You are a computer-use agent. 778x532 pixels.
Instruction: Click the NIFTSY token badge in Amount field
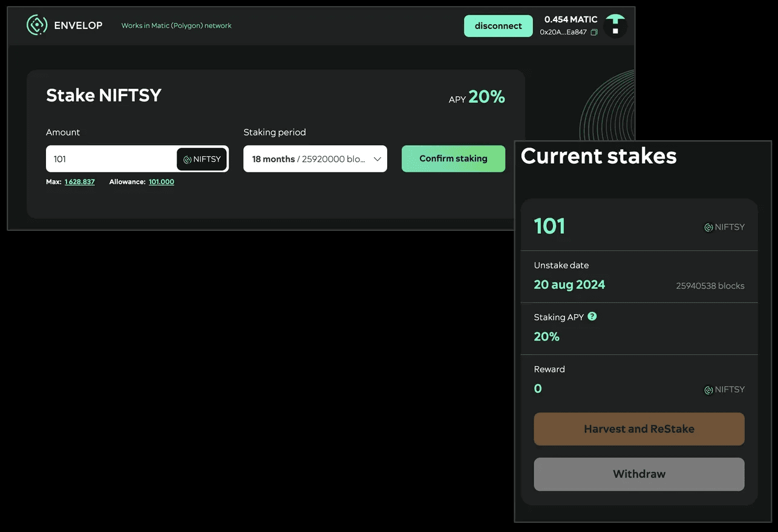202,160
